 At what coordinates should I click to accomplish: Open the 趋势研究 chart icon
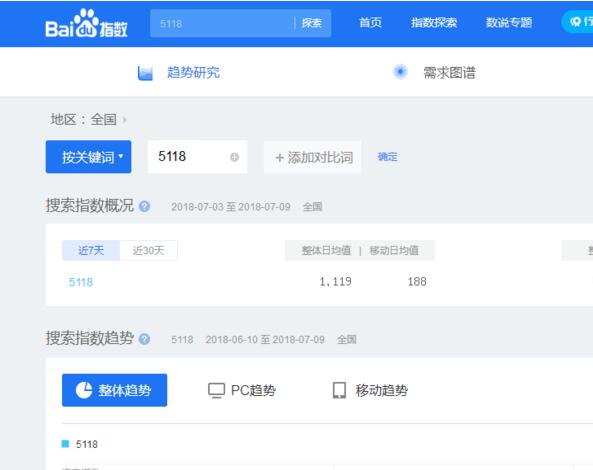(145, 73)
